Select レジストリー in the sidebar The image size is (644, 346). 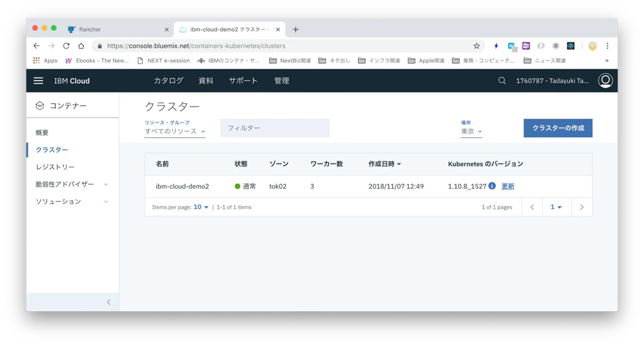pyautogui.click(x=55, y=167)
